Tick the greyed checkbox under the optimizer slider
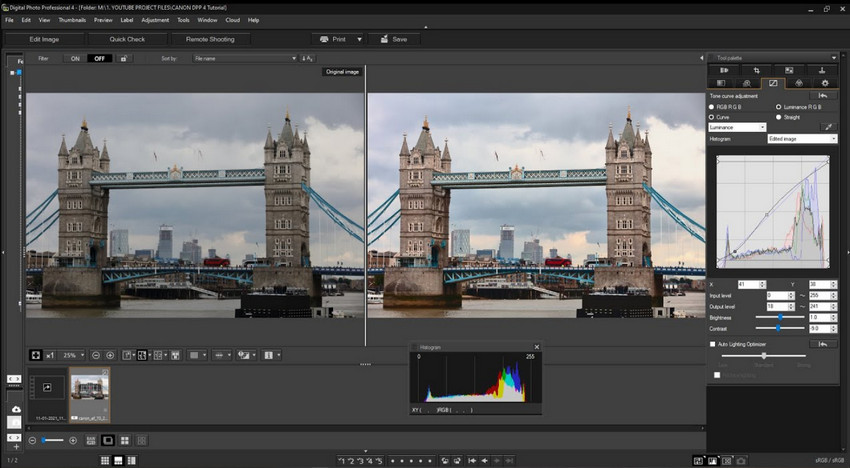The width and height of the screenshot is (850, 468). pos(717,375)
